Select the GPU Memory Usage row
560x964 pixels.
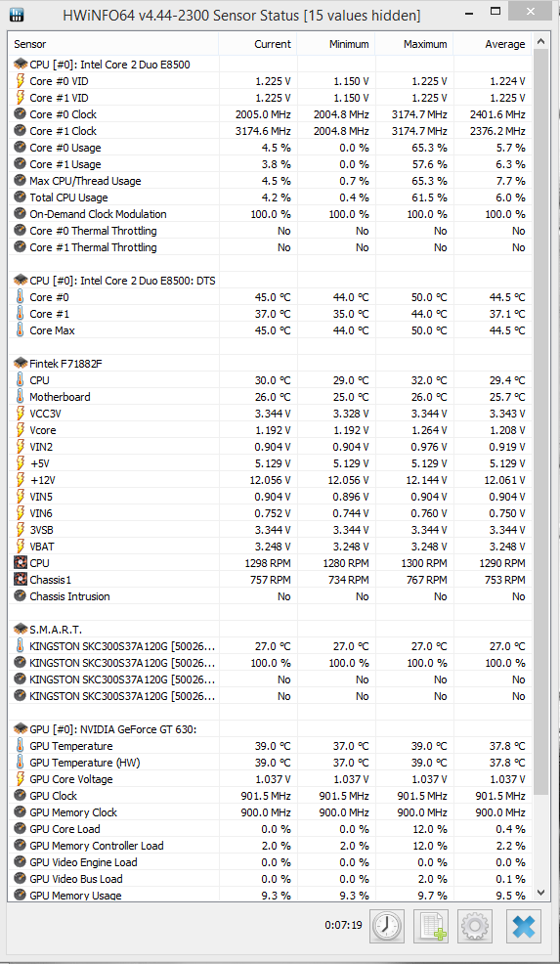point(271,895)
